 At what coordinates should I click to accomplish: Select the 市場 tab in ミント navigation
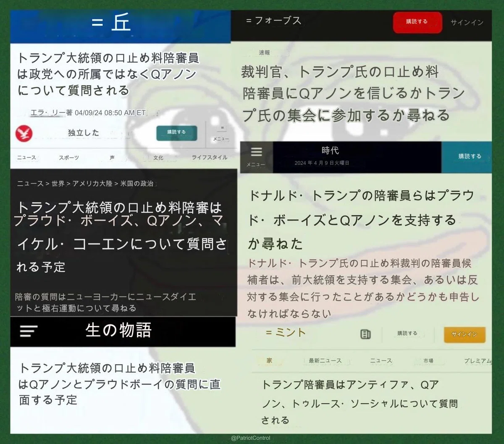click(428, 360)
